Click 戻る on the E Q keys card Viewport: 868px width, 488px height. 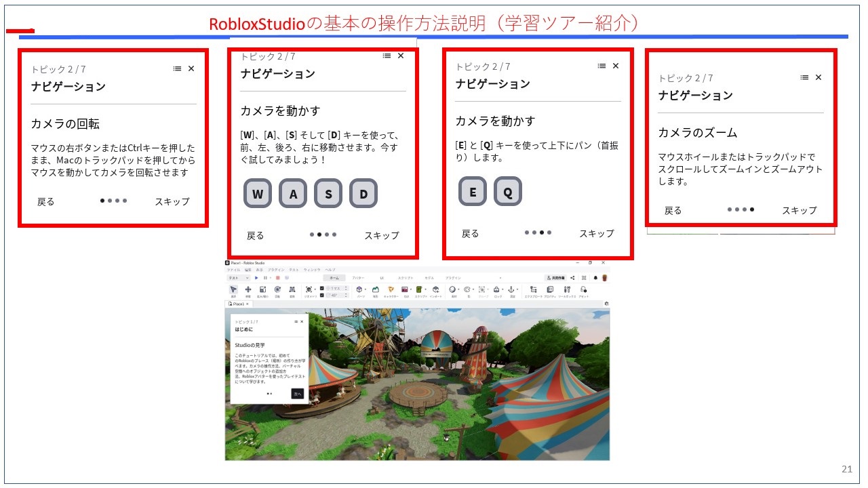pos(470,234)
